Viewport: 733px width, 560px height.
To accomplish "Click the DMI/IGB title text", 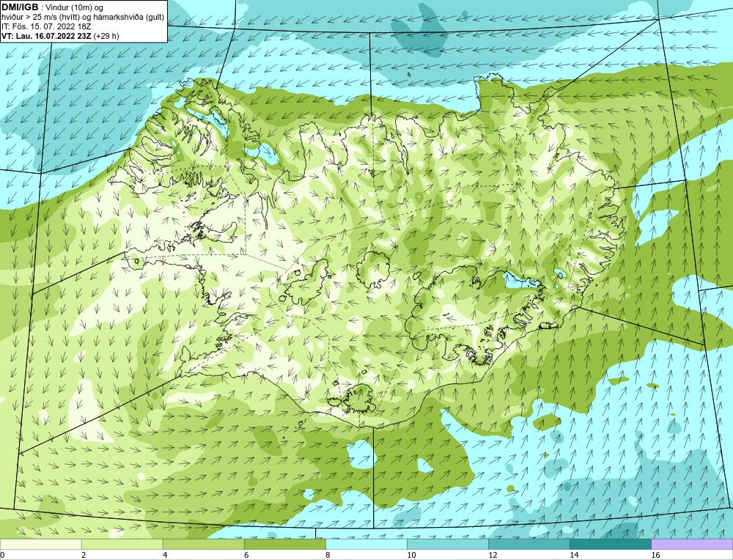I will (20, 7).
